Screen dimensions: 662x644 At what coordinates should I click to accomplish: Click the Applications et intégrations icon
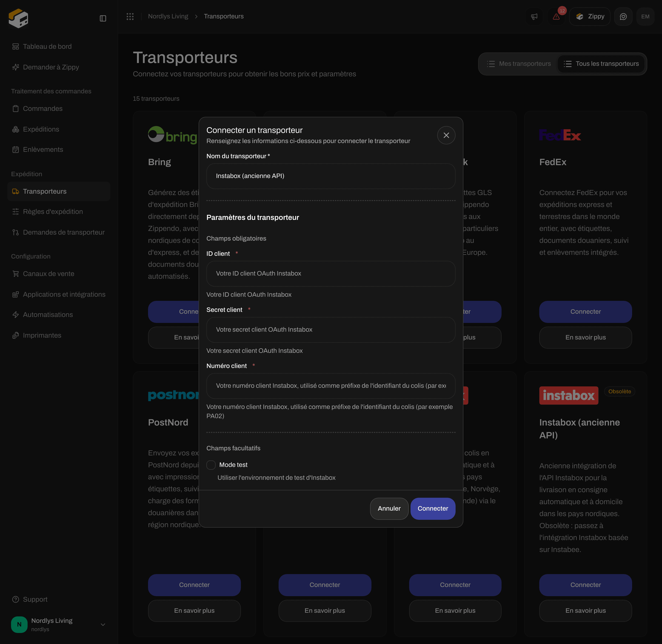(x=16, y=294)
